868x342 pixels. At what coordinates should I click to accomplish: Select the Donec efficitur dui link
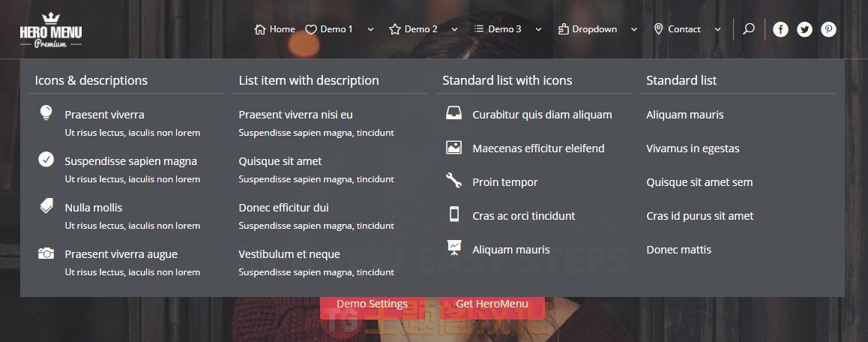[x=283, y=208]
